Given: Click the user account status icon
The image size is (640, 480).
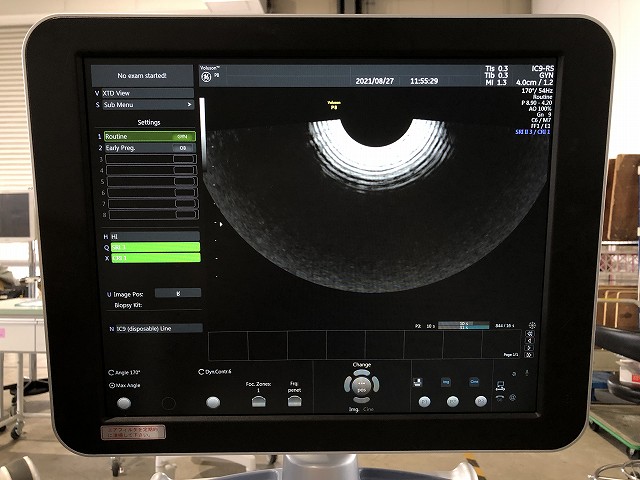Looking at the screenshot, I should pos(513,397).
